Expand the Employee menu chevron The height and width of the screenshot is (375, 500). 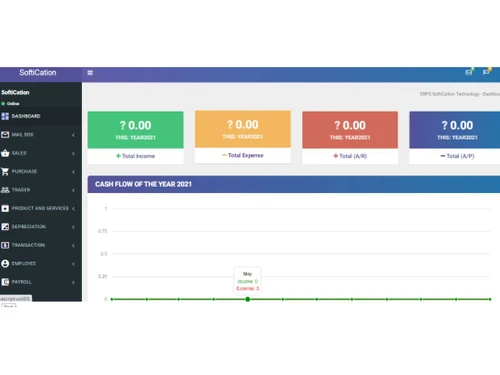point(73,264)
